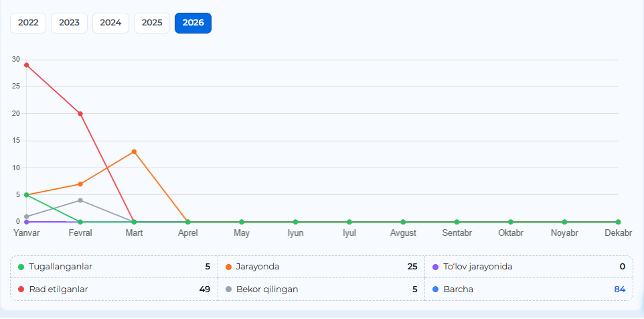Click gray data point at Fevral
This screenshot has height=319, width=644.
[80, 200]
